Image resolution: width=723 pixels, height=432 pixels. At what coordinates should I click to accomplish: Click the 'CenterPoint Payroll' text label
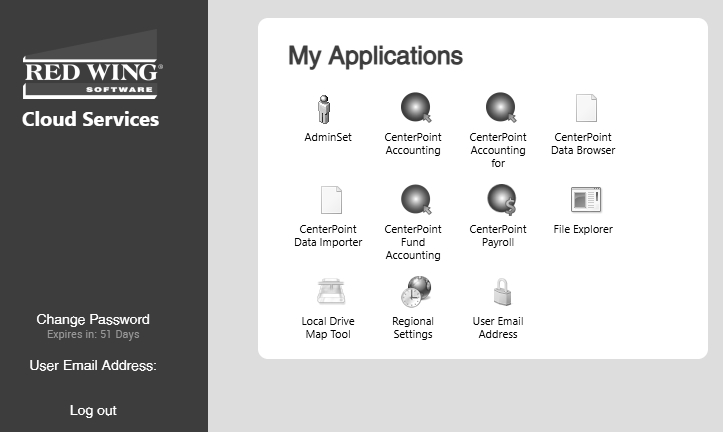[498, 236]
